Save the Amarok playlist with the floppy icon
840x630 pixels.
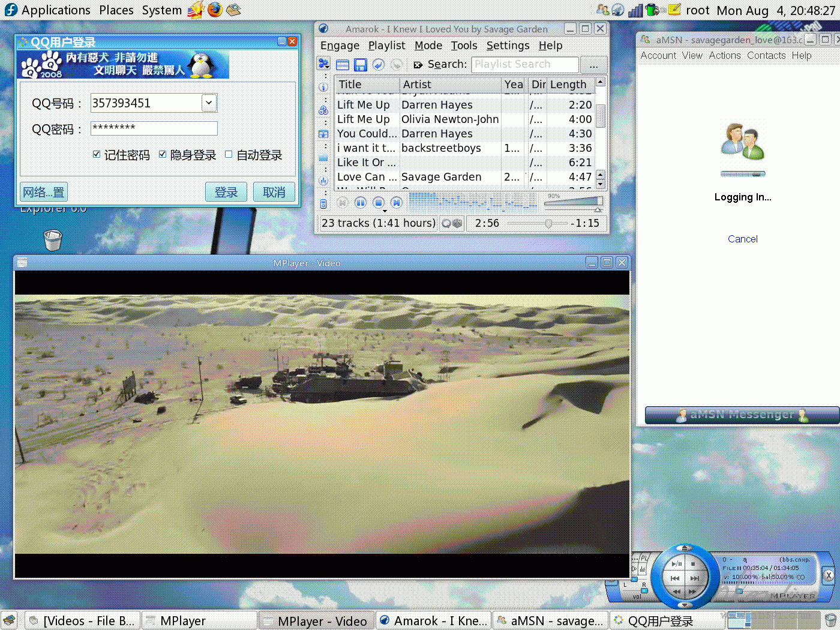tap(360, 65)
